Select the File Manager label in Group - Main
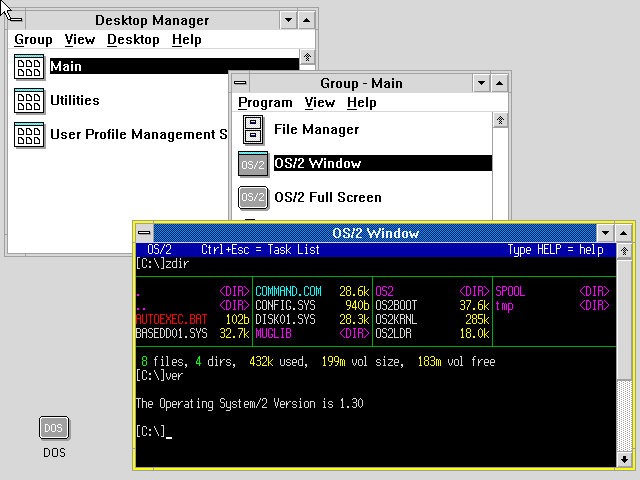 (317, 129)
